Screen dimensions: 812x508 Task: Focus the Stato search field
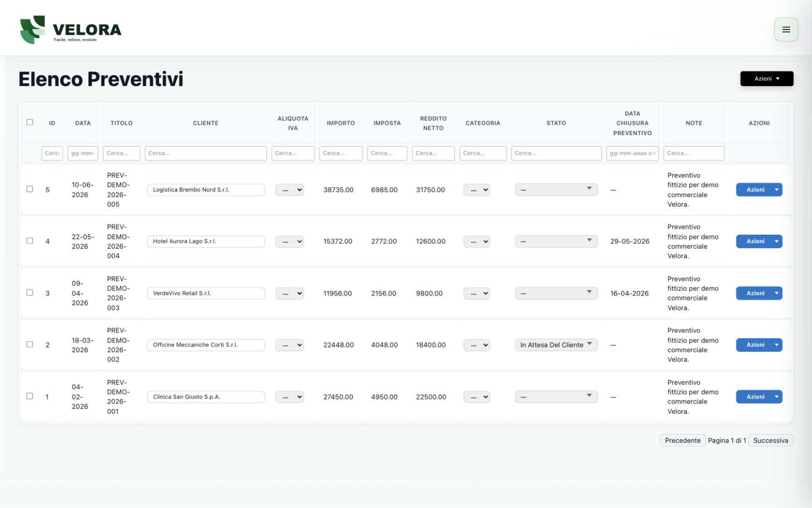coord(556,153)
